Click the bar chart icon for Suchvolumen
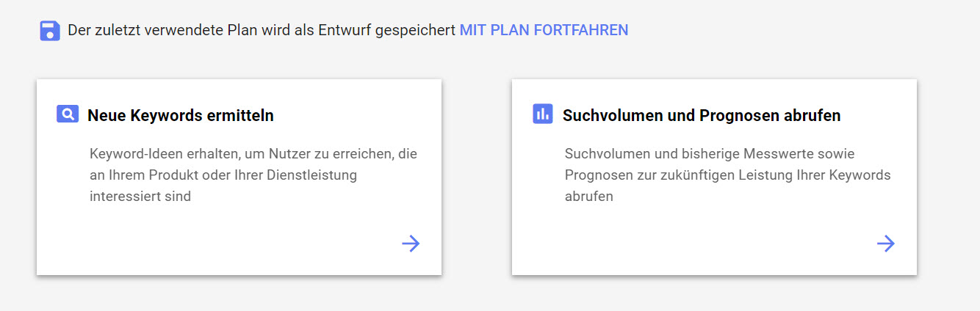Image resolution: width=980 pixels, height=311 pixels. 542,114
